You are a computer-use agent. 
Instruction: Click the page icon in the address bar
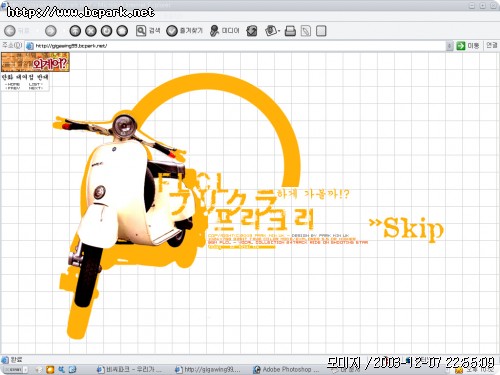[x=30, y=46]
